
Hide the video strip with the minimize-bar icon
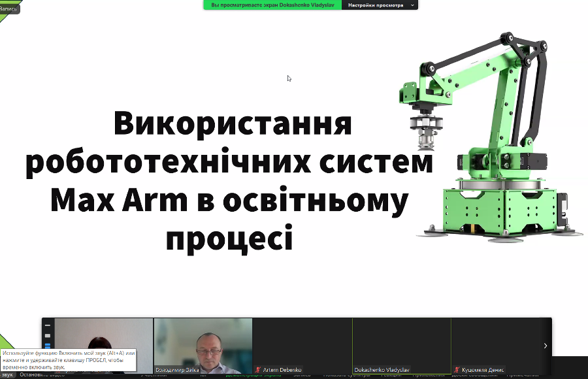48,325
